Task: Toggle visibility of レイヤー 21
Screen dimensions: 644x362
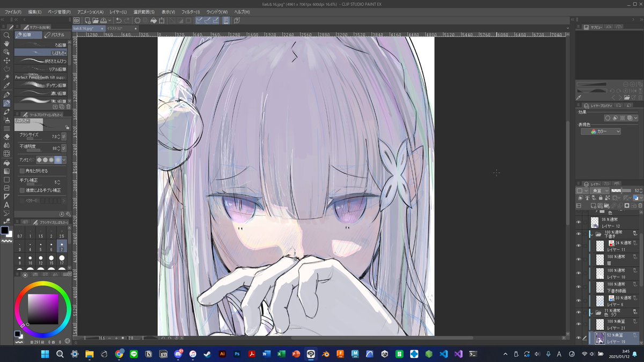Action: [579, 324]
